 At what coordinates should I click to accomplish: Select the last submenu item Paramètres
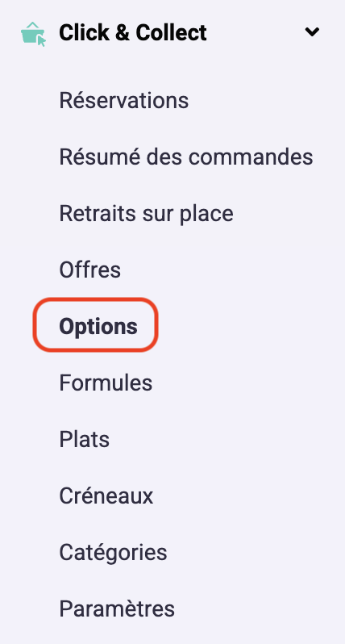[x=117, y=609]
